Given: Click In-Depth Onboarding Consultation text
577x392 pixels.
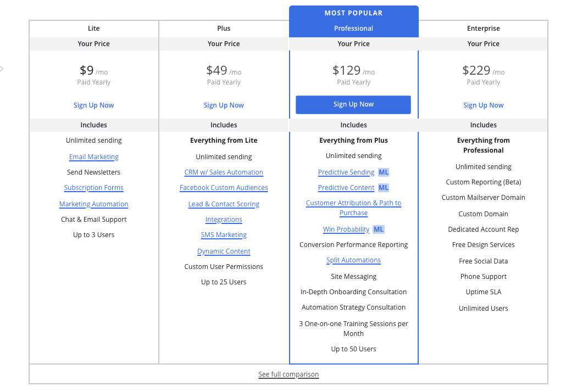Looking at the screenshot, I should (354, 292).
